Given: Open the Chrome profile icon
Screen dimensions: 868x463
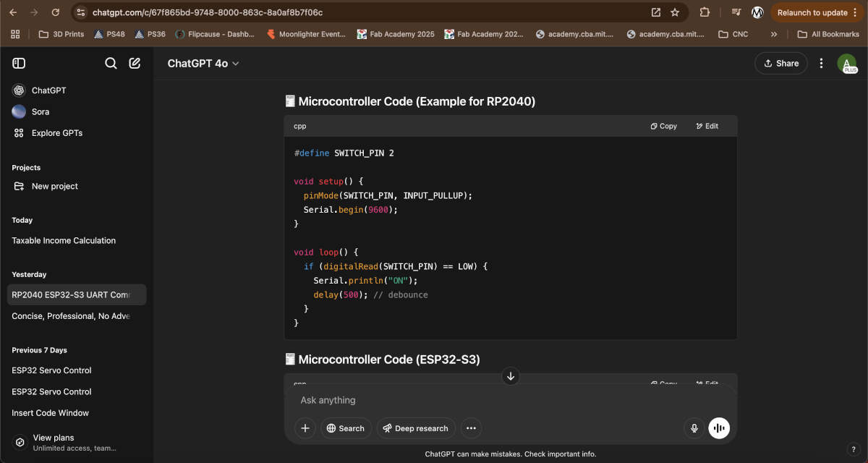Looking at the screenshot, I should coord(757,12).
